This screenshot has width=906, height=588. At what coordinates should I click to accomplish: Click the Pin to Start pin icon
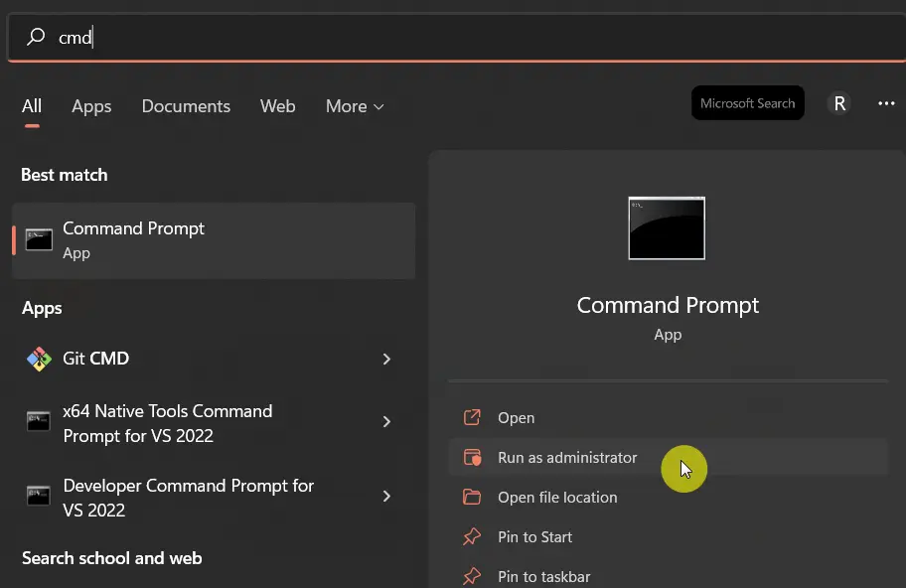click(x=472, y=536)
